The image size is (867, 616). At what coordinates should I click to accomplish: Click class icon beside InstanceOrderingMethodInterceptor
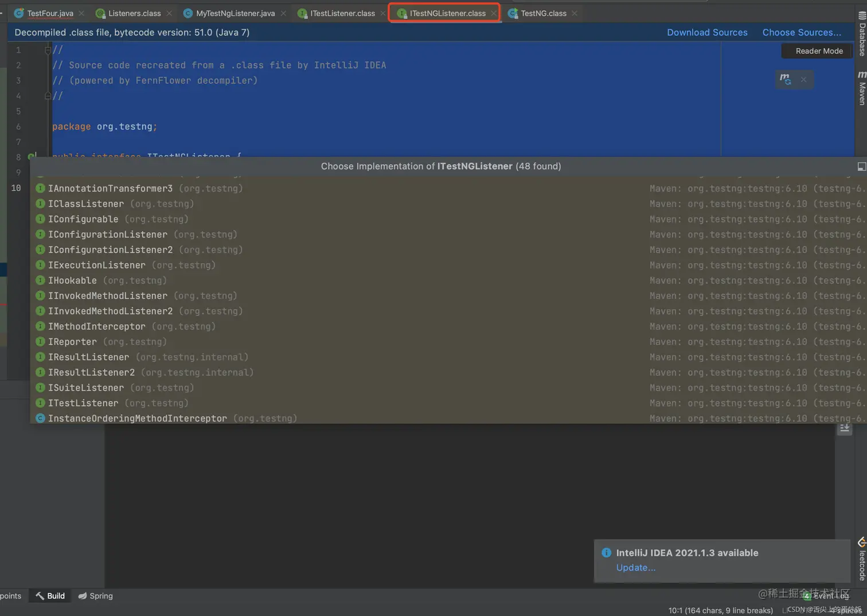40,418
